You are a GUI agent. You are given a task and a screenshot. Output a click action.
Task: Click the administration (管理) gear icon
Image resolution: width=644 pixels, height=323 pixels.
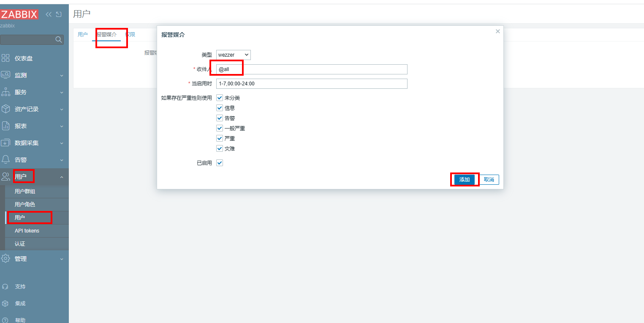pyautogui.click(x=5, y=259)
